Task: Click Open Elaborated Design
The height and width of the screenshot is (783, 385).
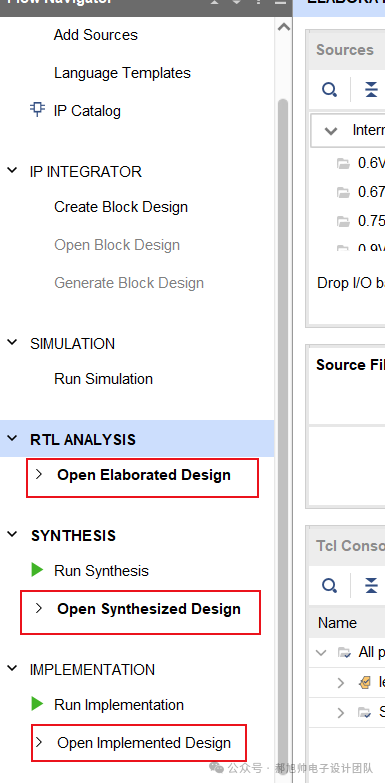Action: coord(144,475)
